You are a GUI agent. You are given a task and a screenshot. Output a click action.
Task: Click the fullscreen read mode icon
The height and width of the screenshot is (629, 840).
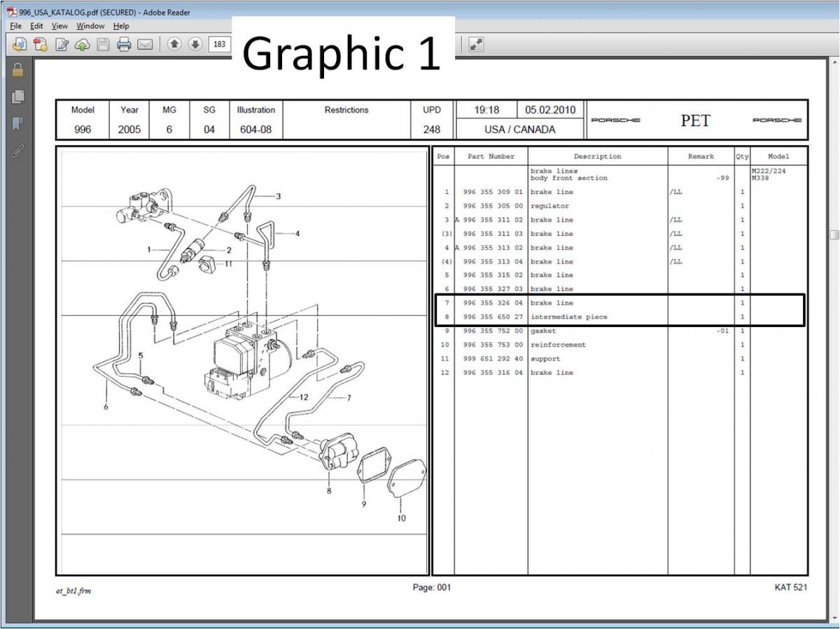click(x=476, y=45)
